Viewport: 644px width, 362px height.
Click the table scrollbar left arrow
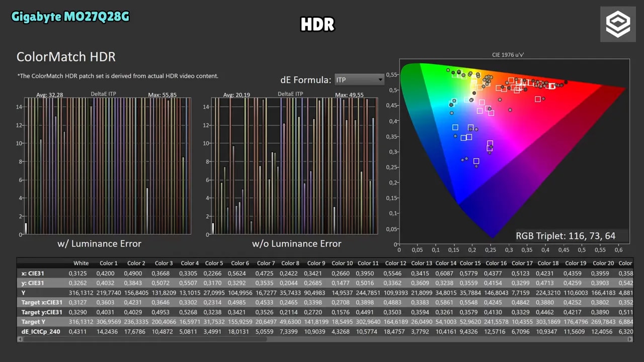click(20, 339)
